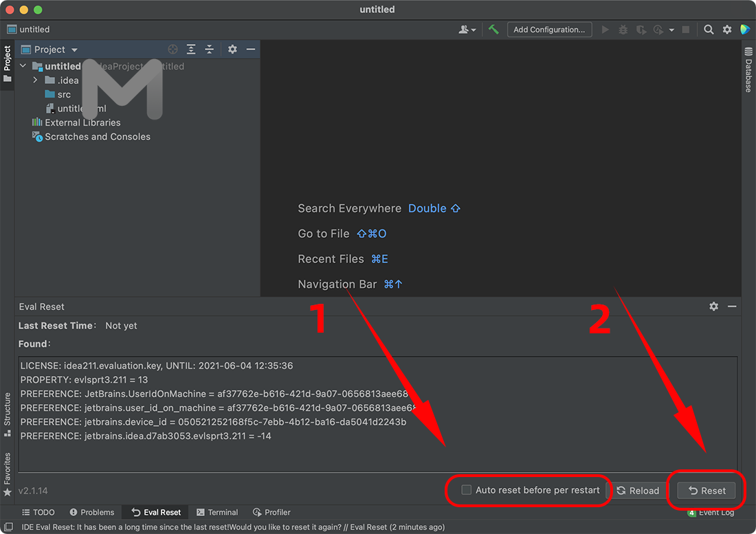The height and width of the screenshot is (534, 756).
Task: Click the jetbrains.idea.d7ab3053.evlsprt3.211 line
Action: click(x=146, y=436)
